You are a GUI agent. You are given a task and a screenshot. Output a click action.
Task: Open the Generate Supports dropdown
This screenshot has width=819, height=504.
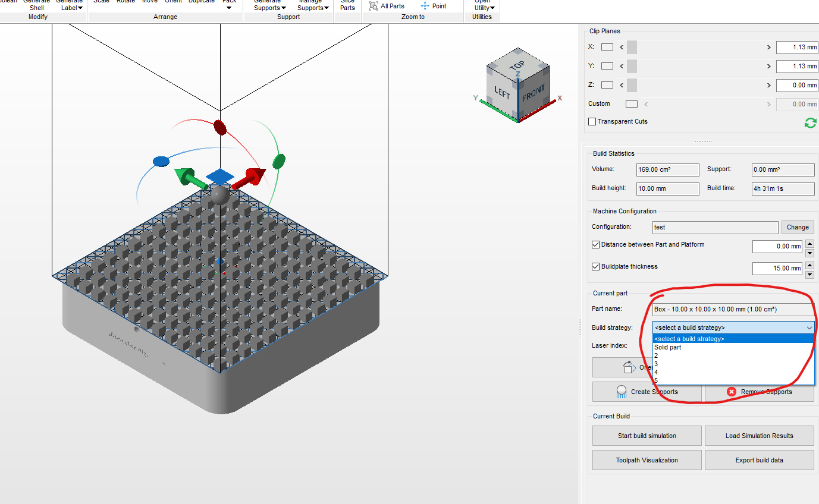(269, 5)
